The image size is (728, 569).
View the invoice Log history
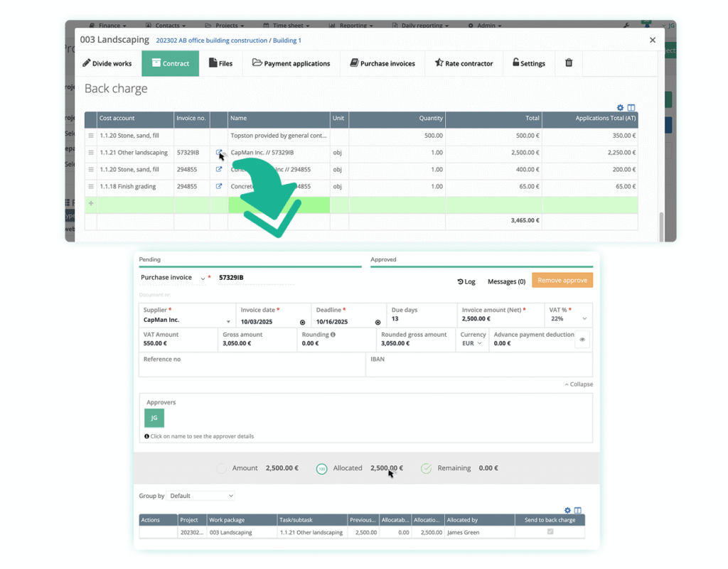466,281
